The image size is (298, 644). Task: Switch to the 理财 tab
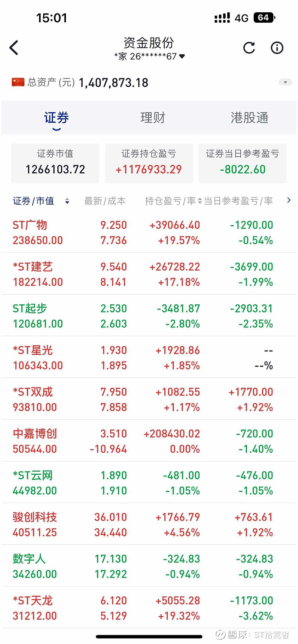[153, 118]
